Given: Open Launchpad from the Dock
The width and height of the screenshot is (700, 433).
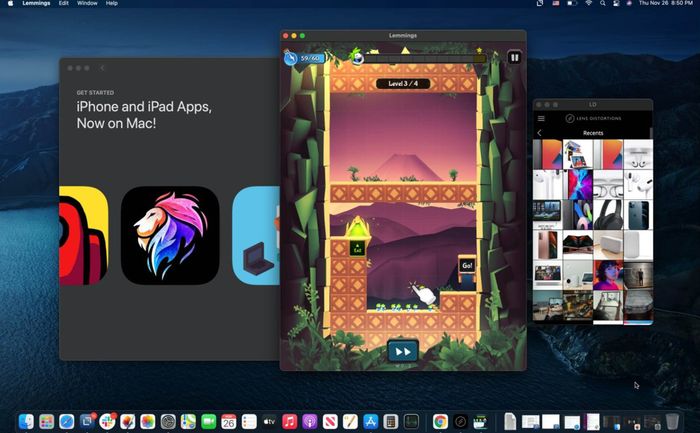Looking at the screenshot, I should [x=46, y=421].
